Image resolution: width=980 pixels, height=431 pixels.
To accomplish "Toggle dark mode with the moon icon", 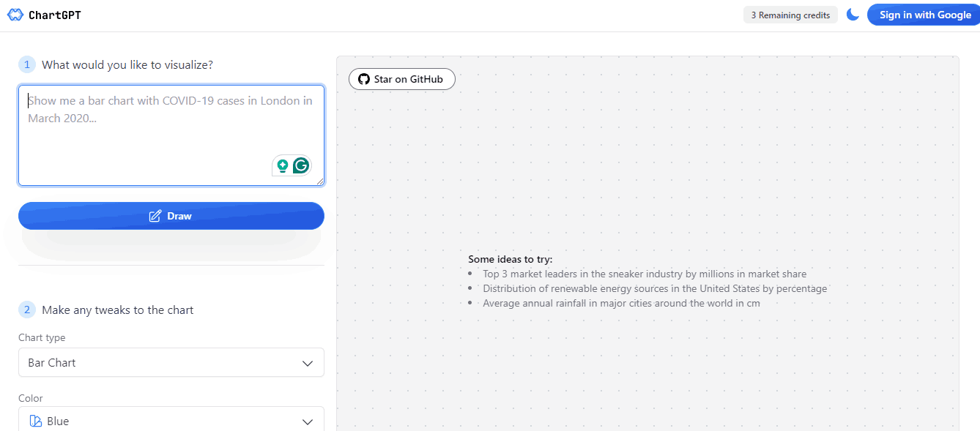I will point(852,13).
